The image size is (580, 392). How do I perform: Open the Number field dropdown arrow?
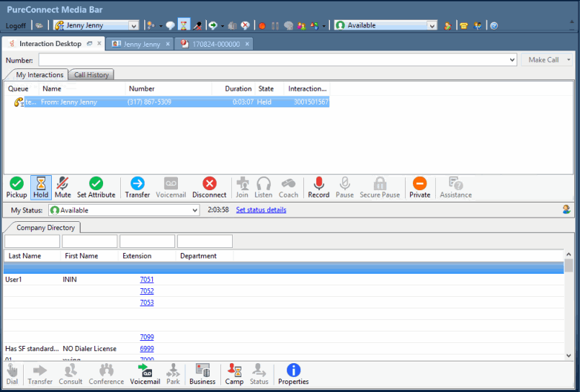click(x=512, y=60)
